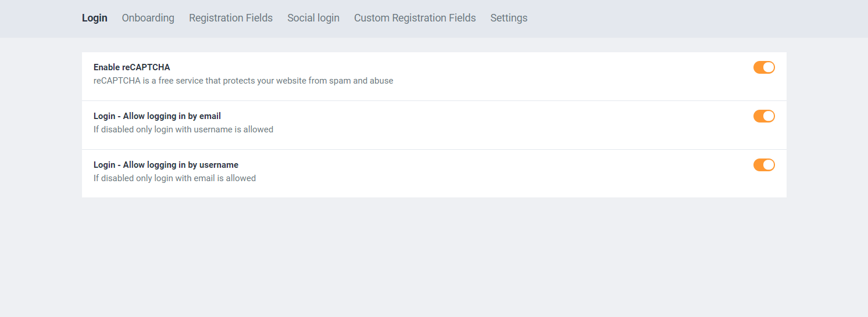Screen dimensions: 868x317
Task: Click the blank navigation bar right of Settings
Action: click(x=669, y=18)
